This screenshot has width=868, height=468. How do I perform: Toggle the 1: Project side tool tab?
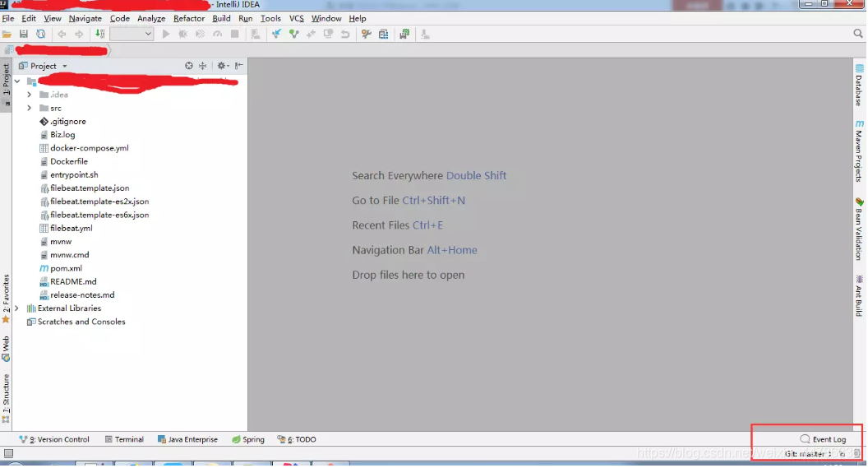pos(6,85)
